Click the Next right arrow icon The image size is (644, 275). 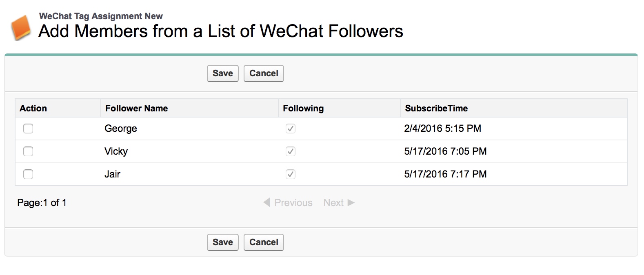coord(351,203)
